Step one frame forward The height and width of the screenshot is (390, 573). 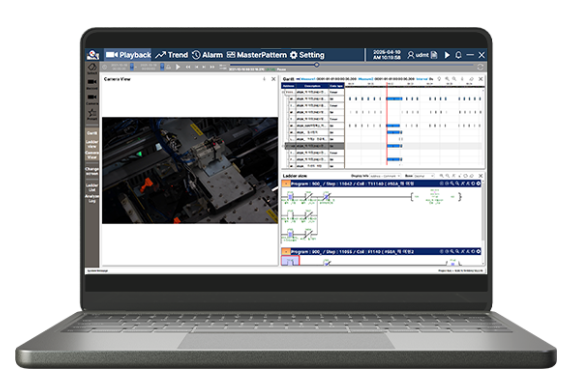204,67
